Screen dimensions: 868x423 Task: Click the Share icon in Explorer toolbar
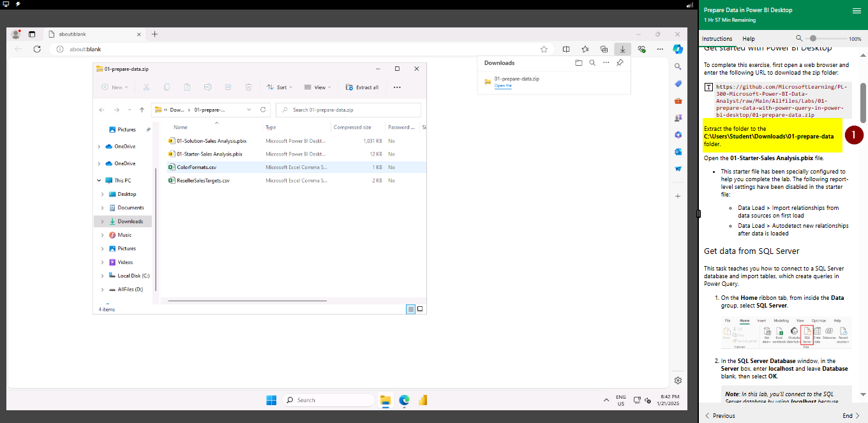(x=228, y=87)
